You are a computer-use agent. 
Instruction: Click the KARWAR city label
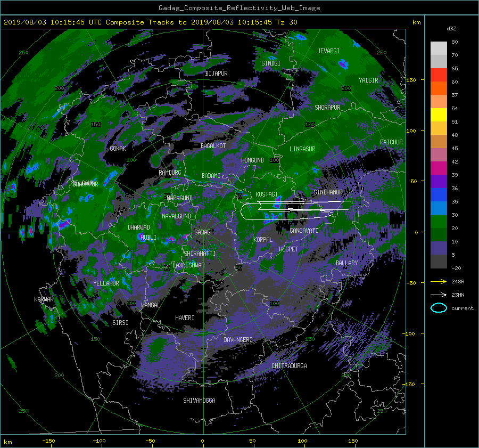click(44, 299)
